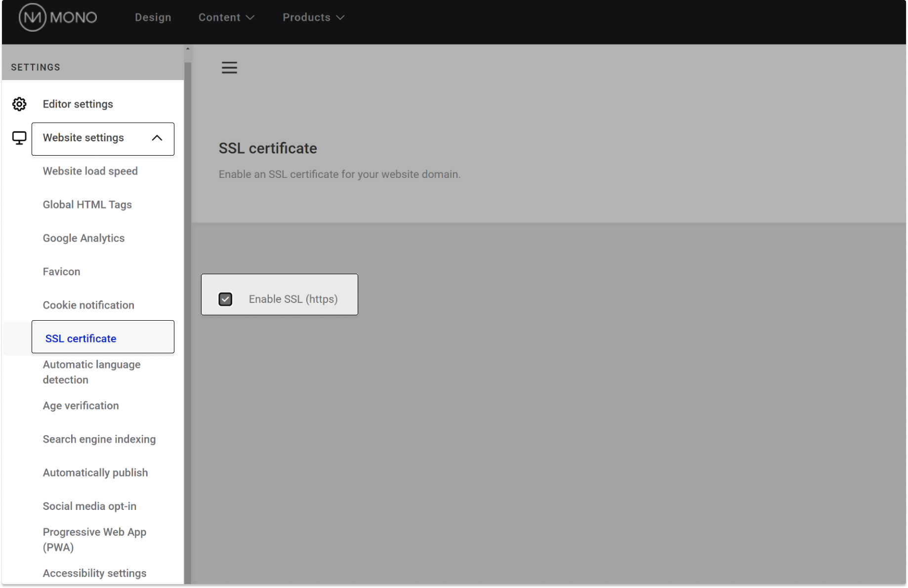
Task: Click the Mono logo icon
Action: pos(32,17)
